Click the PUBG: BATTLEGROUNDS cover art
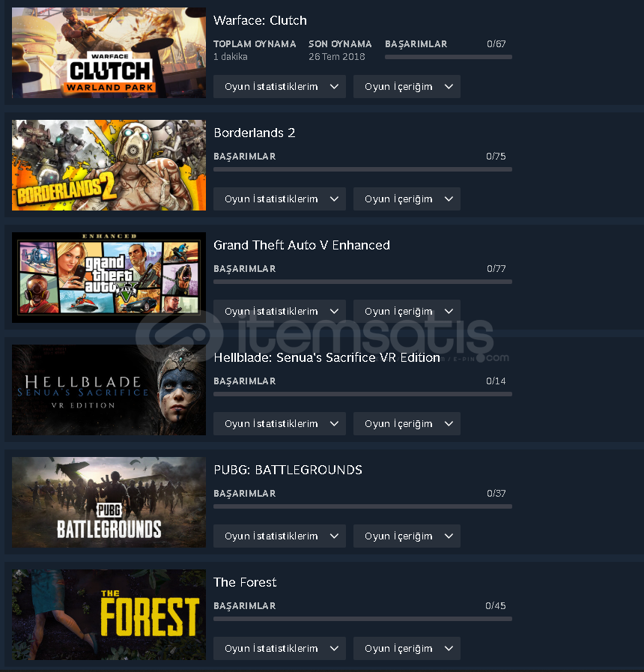The height and width of the screenshot is (672, 644). [x=109, y=502]
